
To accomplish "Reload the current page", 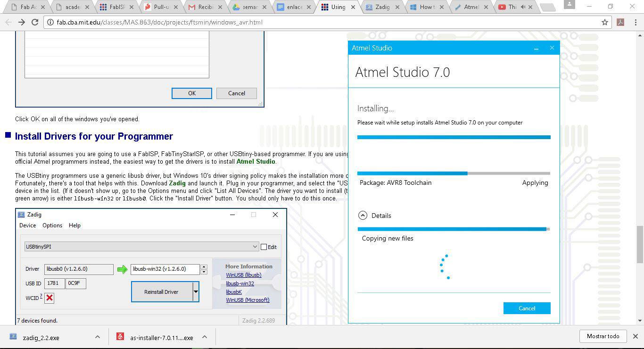I will click(x=35, y=22).
